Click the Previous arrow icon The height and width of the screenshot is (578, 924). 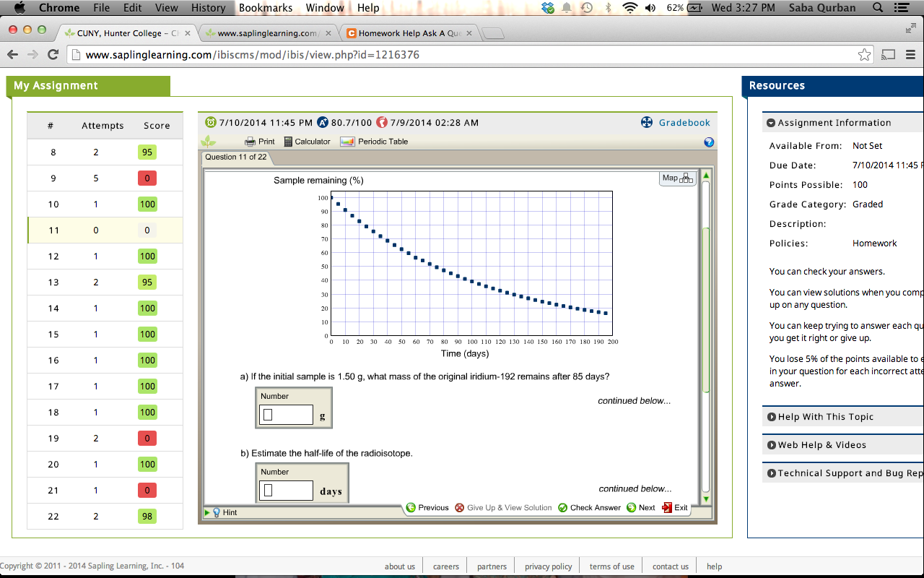(x=410, y=507)
